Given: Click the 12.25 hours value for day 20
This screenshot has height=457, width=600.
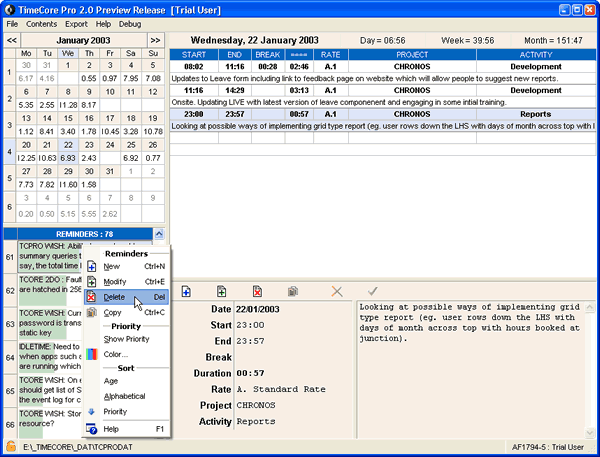Looking at the screenshot, I should 26,158.
